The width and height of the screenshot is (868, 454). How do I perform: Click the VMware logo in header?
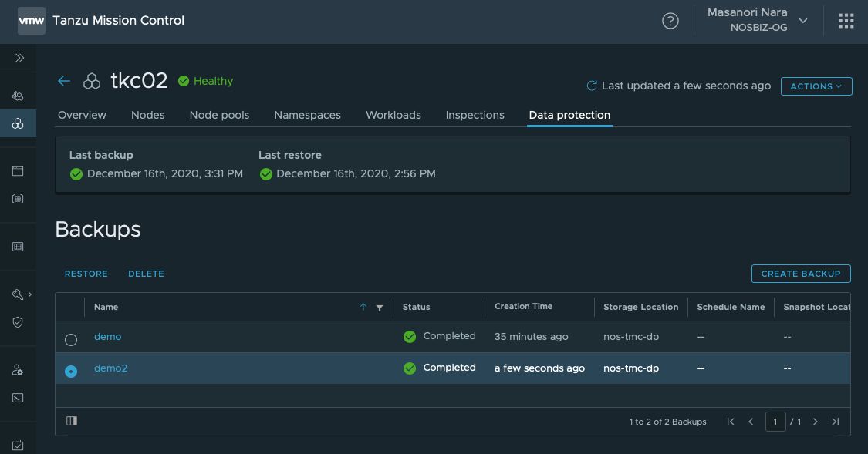tap(32, 21)
